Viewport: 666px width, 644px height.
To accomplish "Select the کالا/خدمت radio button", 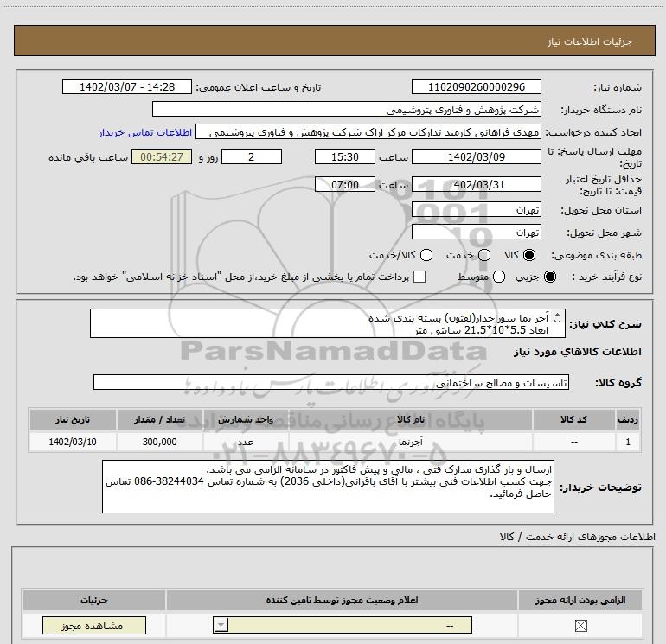I will click(426, 255).
